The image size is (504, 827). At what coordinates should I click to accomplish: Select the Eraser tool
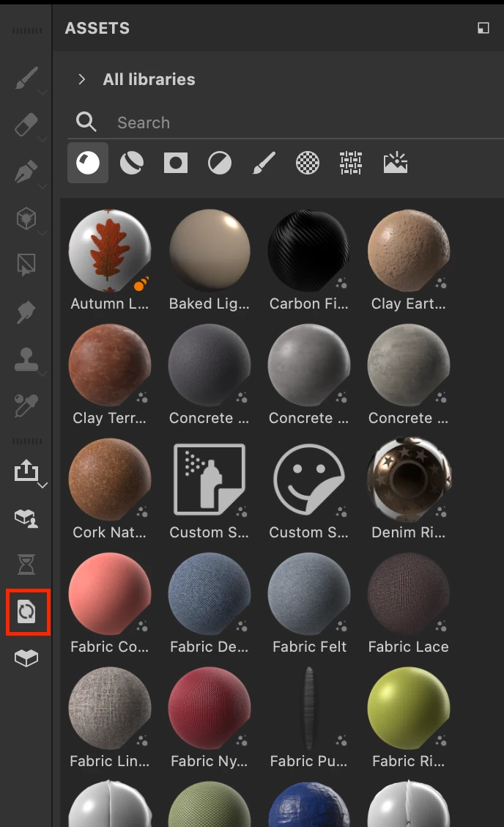[x=26, y=125]
